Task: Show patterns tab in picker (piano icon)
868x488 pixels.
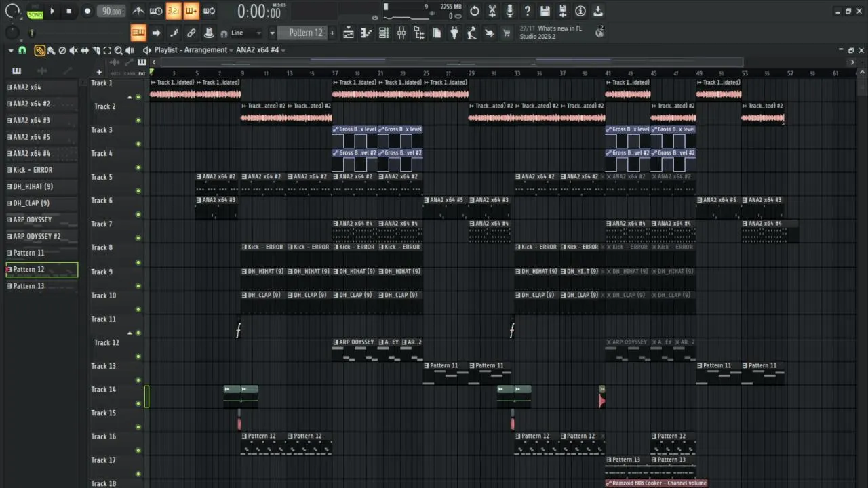Action: pos(16,70)
